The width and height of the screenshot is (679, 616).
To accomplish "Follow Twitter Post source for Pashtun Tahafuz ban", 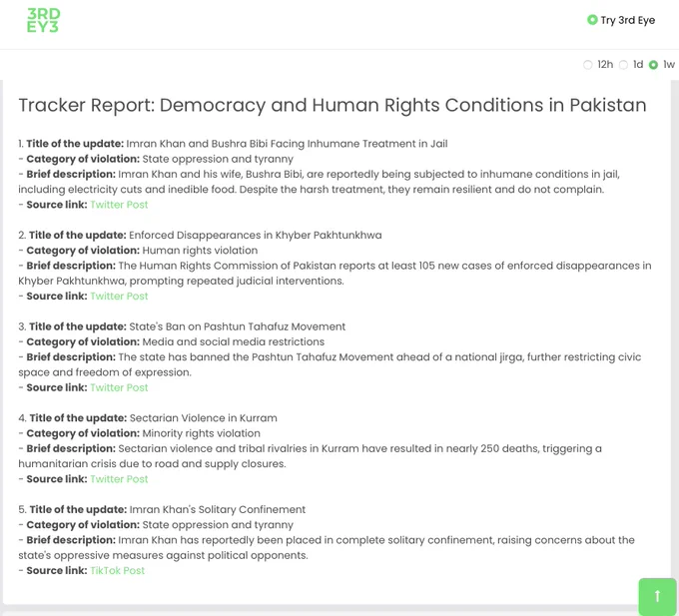I will 119,387.
